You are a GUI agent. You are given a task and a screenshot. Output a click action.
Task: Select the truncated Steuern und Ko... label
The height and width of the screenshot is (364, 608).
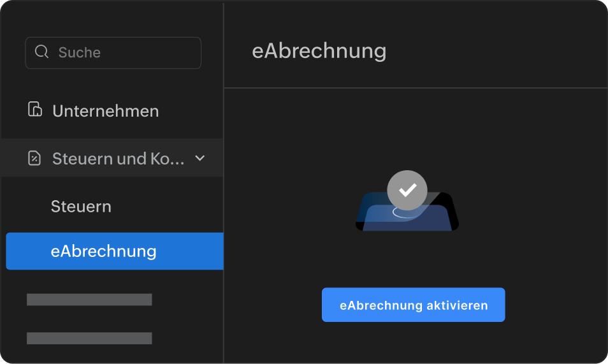point(118,158)
